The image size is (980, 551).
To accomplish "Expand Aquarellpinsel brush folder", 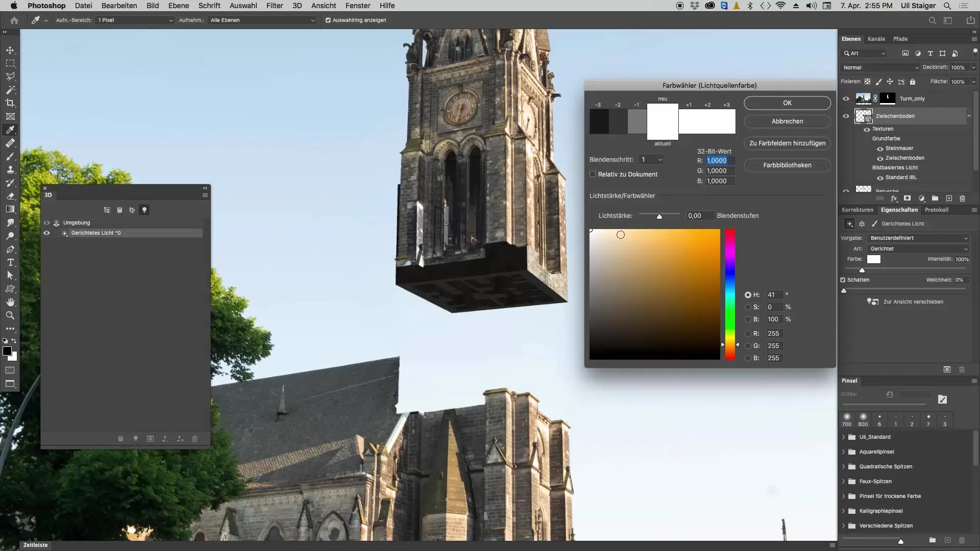I will click(x=843, y=452).
